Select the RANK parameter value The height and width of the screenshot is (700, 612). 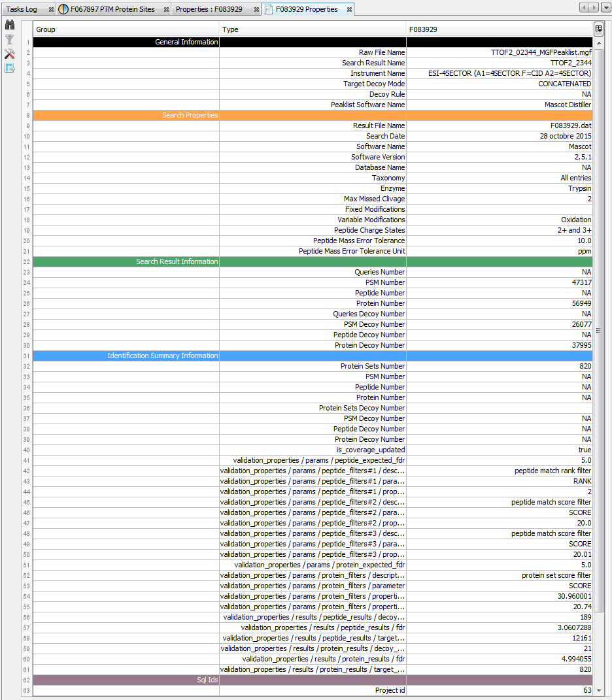pyautogui.click(x=500, y=481)
